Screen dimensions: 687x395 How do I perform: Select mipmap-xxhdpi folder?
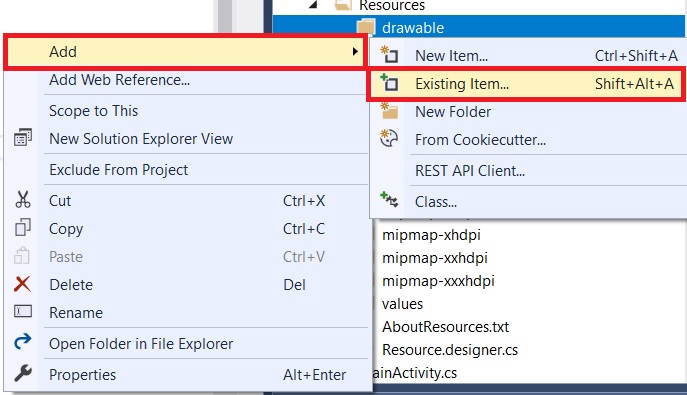pyautogui.click(x=435, y=258)
